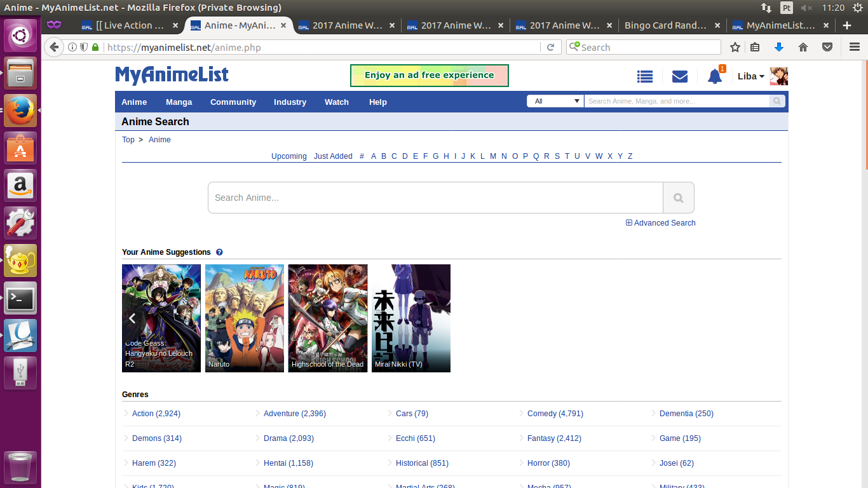
Task: Open Firefox downloads arrow icon
Action: [779, 47]
